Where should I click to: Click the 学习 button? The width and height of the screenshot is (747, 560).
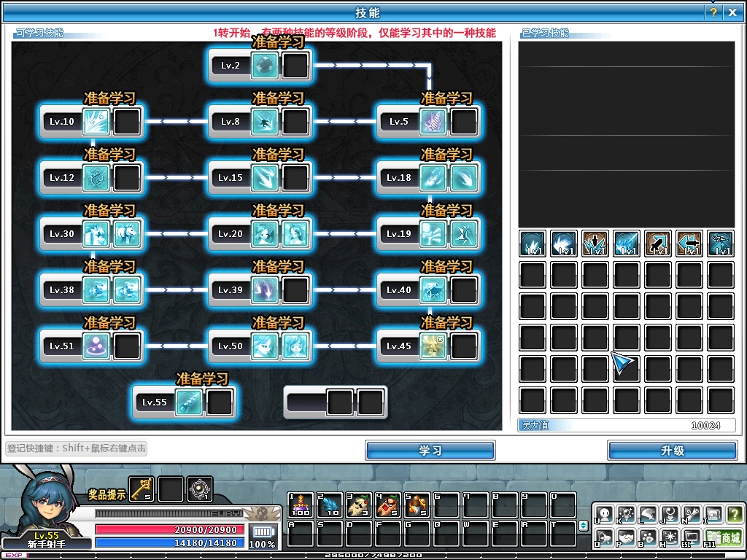[x=430, y=451]
